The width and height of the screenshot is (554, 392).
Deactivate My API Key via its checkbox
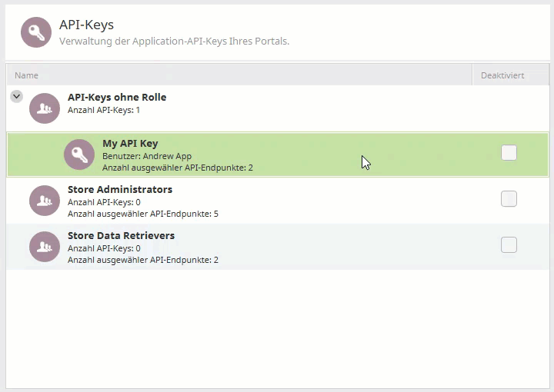pyautogui.click(x=509, y=153)
